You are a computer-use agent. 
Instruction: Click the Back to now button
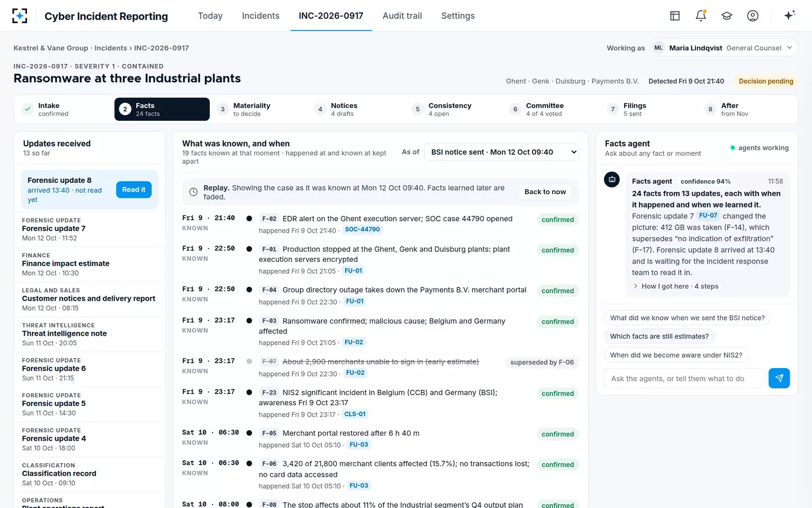click(545, 192)
